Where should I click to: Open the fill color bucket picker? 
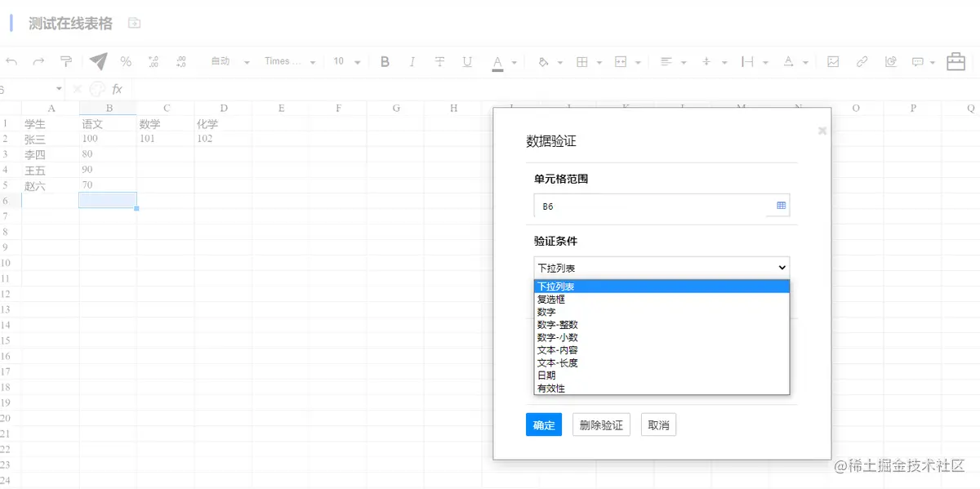(544, 62)
